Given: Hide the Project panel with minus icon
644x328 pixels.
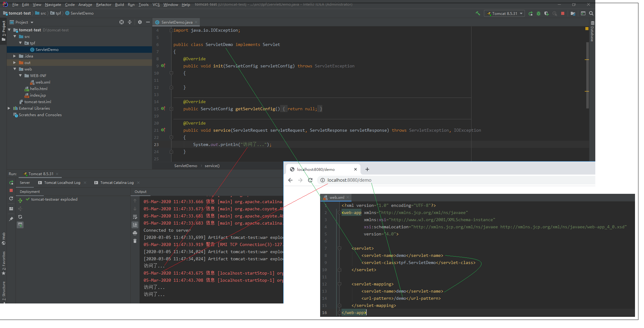Looking at the screenshot, I should [x=148, y=22].
